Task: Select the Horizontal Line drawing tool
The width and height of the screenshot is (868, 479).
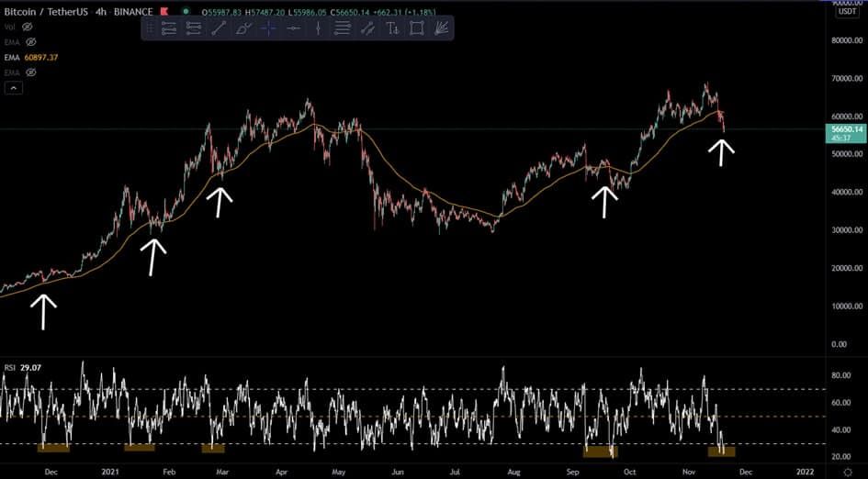Action: point(293,28)
